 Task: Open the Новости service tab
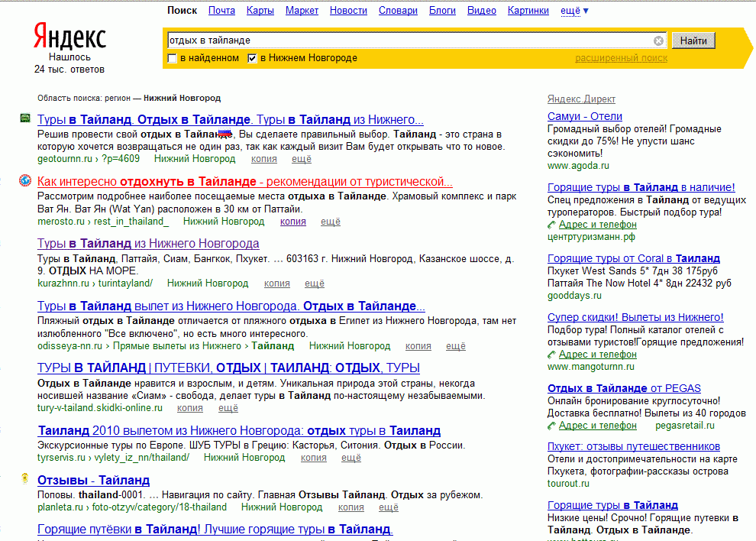pos(348,11)
